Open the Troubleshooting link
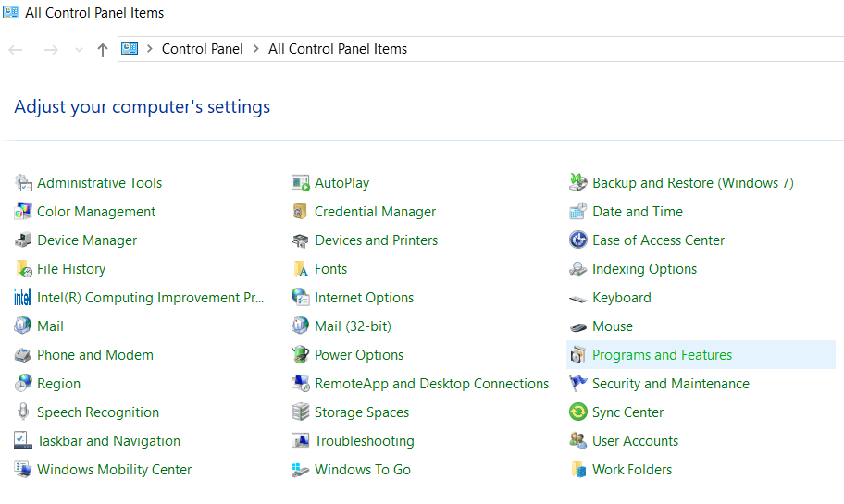 364,441
